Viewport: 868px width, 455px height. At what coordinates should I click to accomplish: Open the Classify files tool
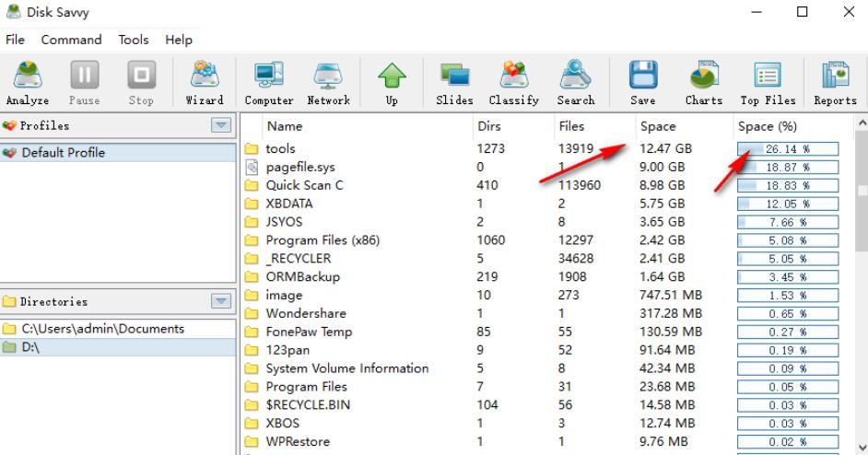(514, 82)
